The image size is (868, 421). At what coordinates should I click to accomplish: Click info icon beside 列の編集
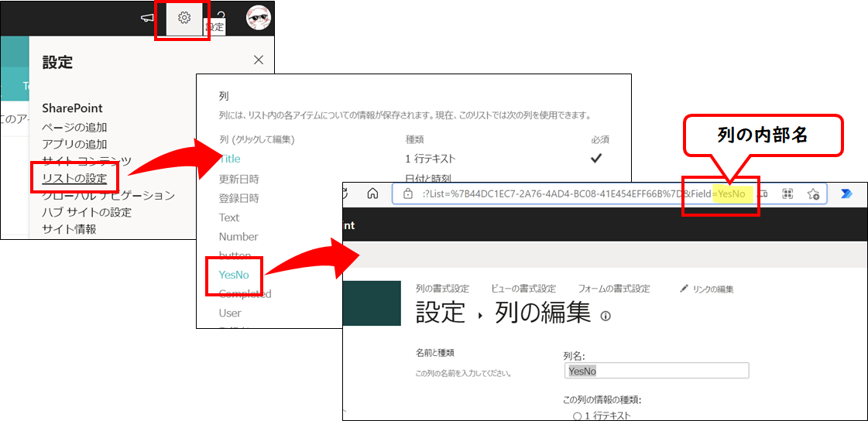coord(606,316)
